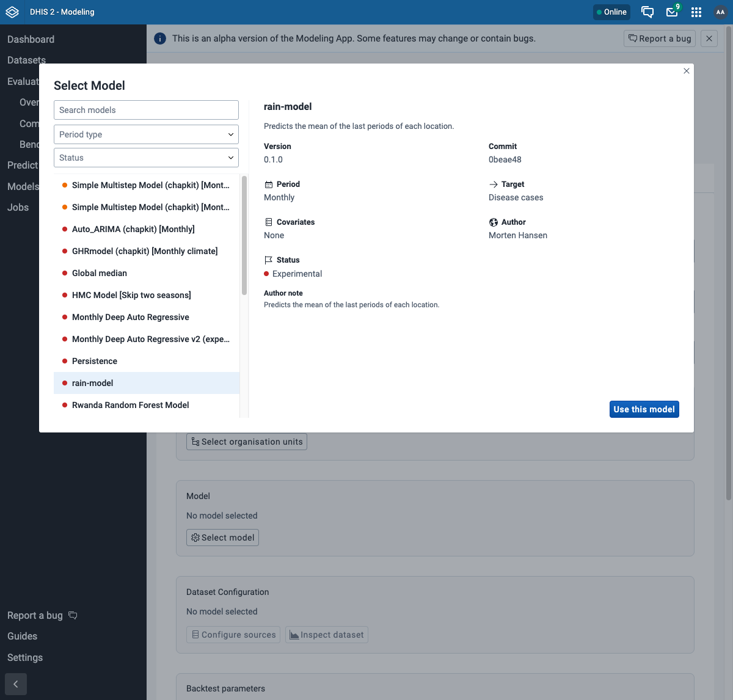The image size is (733, 700).
Task: Open the Settings sidebar item
Action: point(25,657)
